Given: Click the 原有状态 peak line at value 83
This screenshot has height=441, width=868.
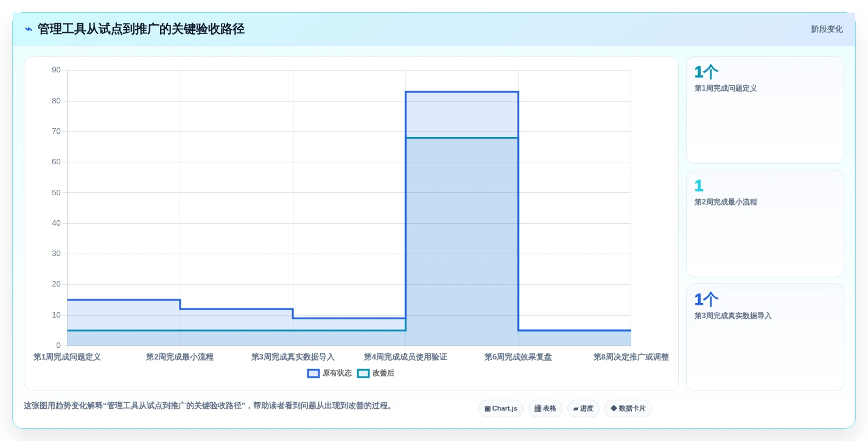Looking at the screenshot, I should point(462,92).
